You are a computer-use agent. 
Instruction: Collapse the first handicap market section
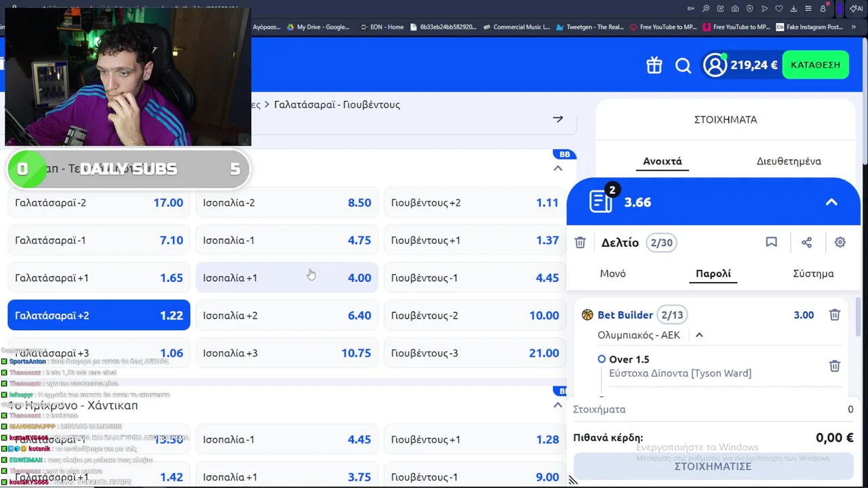click(x=557, y=168)
